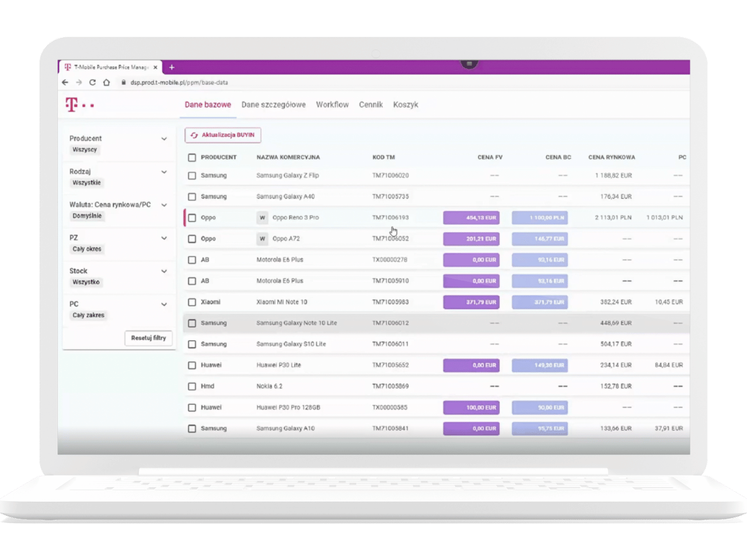Expand the Waluta: Cena rynkowa/PC filter
The image size is (747, 560).
[x=164, y=205]
